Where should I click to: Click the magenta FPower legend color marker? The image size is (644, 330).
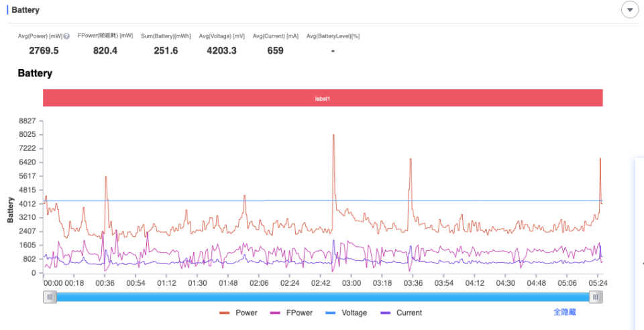click(275, 313)
